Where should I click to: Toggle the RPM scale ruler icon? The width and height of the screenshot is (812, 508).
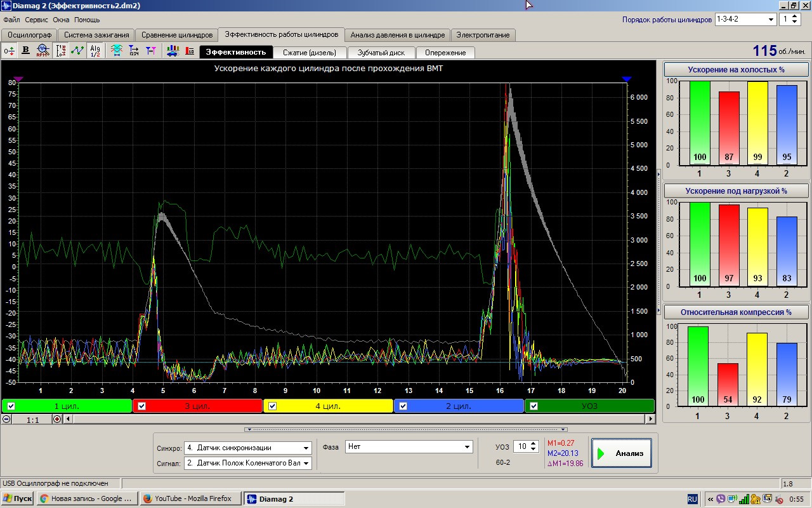click(62, 51)
